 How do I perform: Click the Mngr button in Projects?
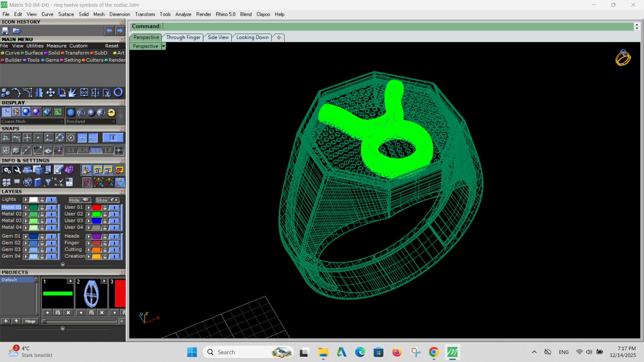pos(30,321)
